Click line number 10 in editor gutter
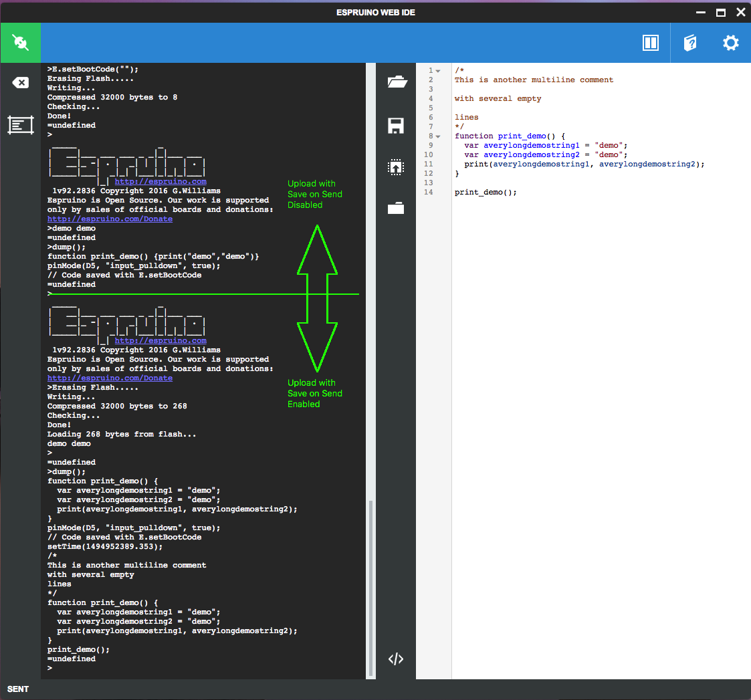 pos(428,154)
